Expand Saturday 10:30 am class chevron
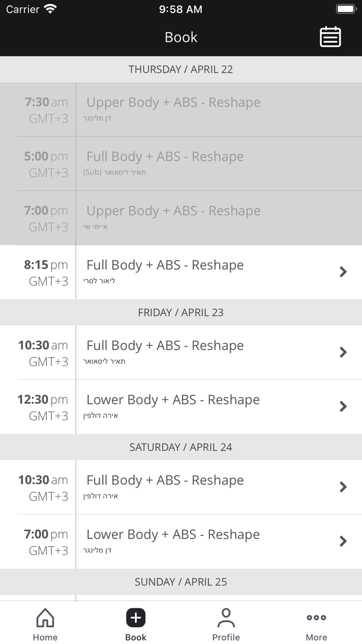This screenshot has width=362, height=644. 343,487
